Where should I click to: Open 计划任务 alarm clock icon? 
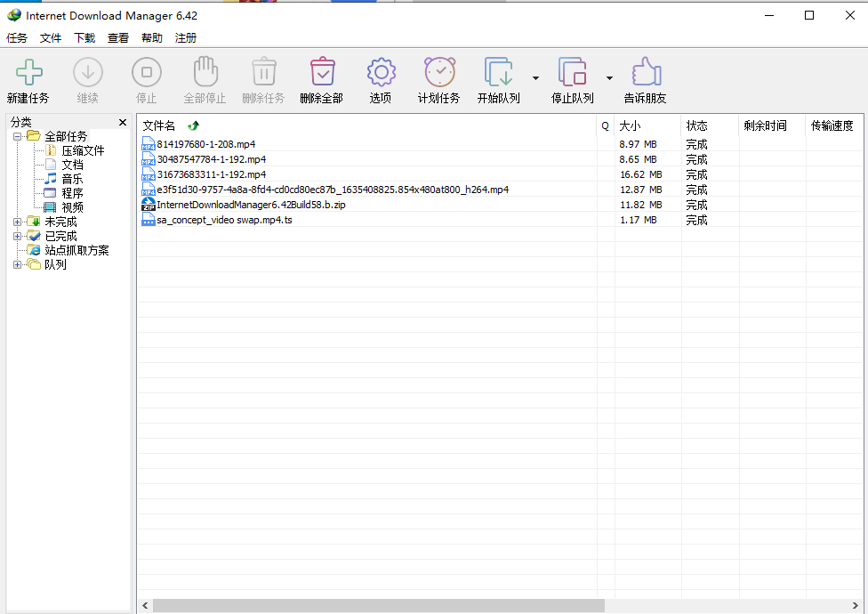click(x=439, y=72)
